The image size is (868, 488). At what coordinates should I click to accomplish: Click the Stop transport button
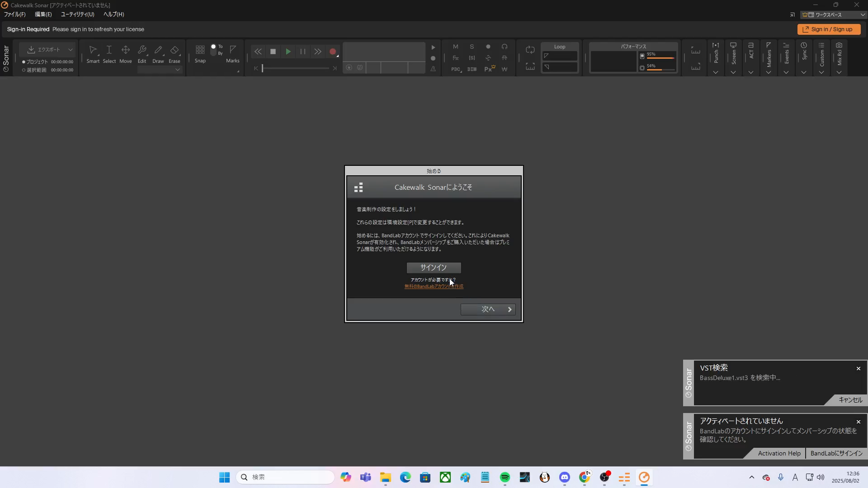(273, 52)
